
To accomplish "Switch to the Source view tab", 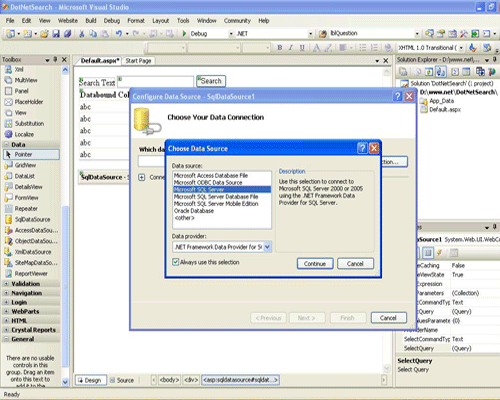I will point(122,380).
